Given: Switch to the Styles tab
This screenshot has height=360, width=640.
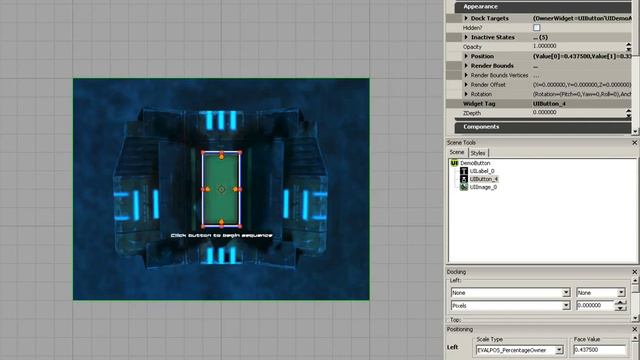Looking at the screenshot, I should click(x=478, y=153).
